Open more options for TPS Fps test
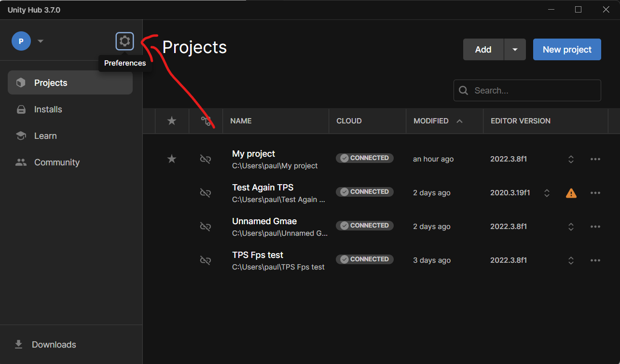The height and width of the screenshot is (364, 620). [595, 260]
